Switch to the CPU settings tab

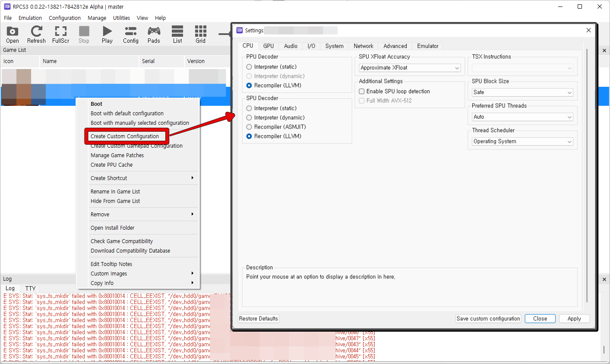click(x=248, y=45)
